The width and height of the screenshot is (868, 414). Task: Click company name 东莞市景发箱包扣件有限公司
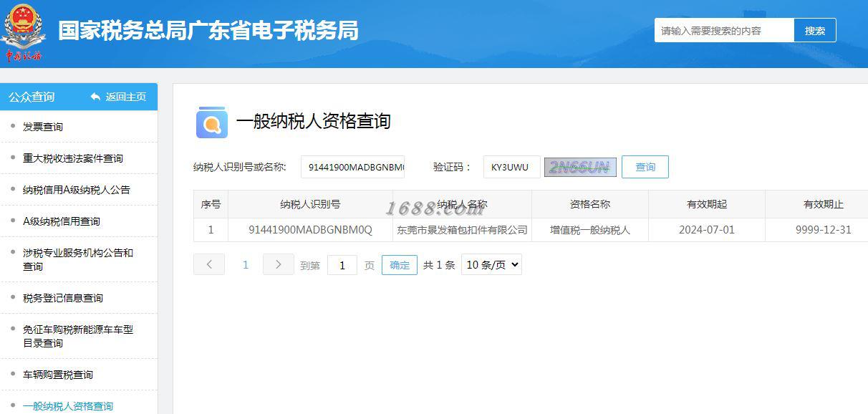click(463, 230)
